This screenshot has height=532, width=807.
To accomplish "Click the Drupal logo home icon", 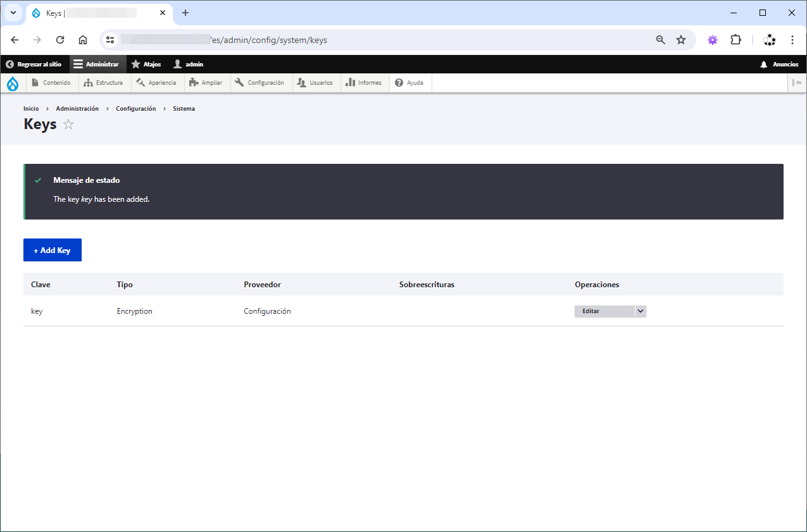I will (13, 83).
